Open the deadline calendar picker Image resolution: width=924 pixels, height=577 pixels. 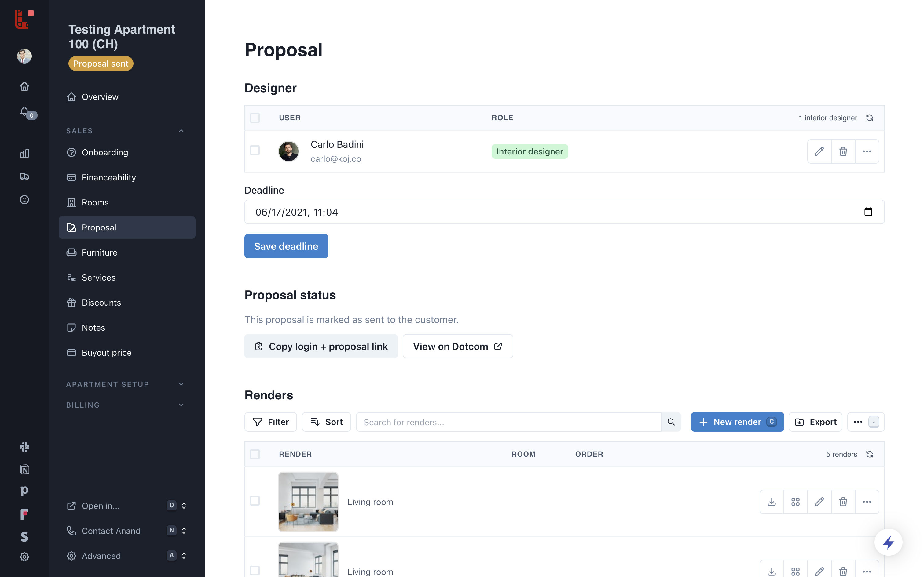[x=868, y=212]
